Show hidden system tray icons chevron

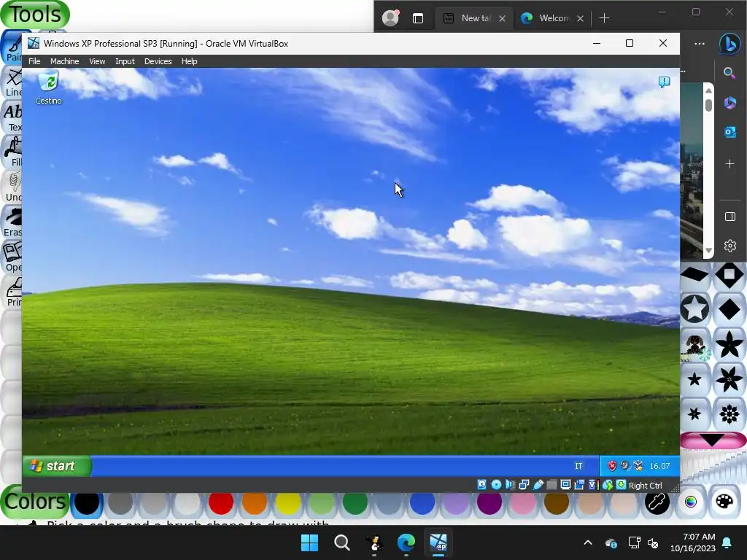[588, 542]
